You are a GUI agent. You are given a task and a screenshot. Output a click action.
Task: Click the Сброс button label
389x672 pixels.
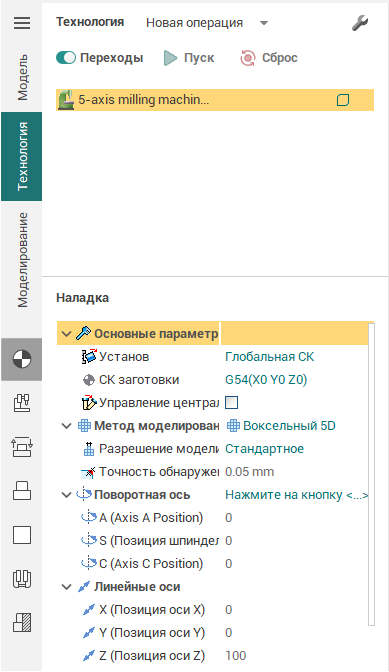point(280,58)
